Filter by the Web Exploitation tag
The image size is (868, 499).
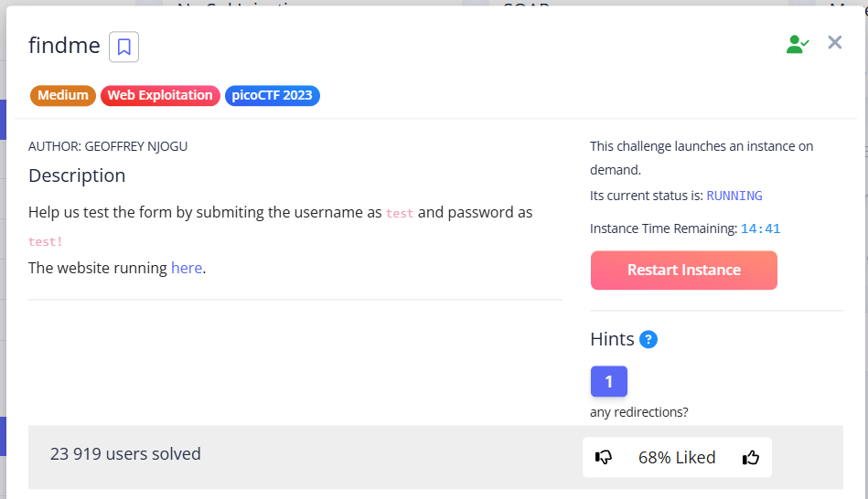point(160,95)
